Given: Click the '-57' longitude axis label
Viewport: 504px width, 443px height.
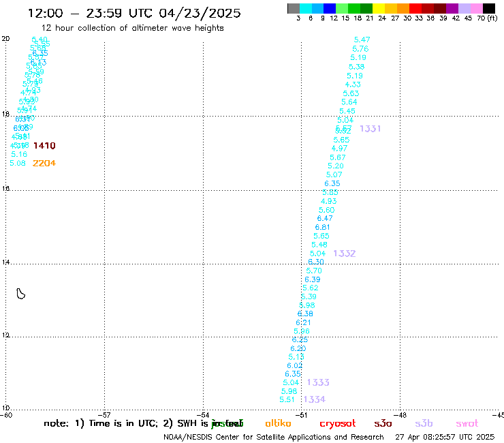Looking at the screenshot, I should coord(104,415).
